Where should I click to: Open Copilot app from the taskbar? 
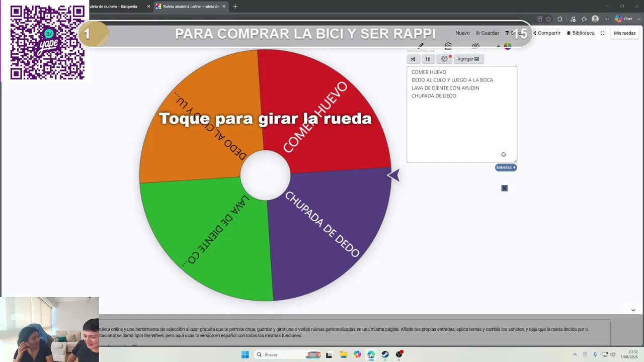pos(357,354)
